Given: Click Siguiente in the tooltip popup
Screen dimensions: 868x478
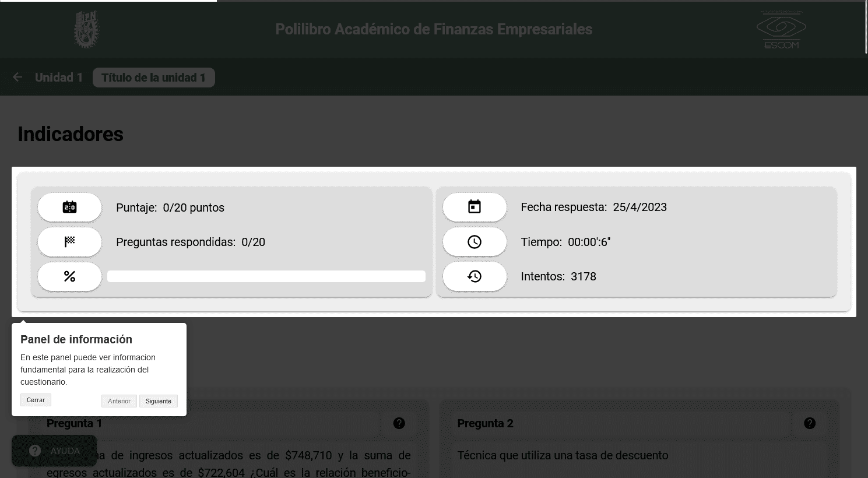Looking at the screenshot, I should [x=158, y=401].
